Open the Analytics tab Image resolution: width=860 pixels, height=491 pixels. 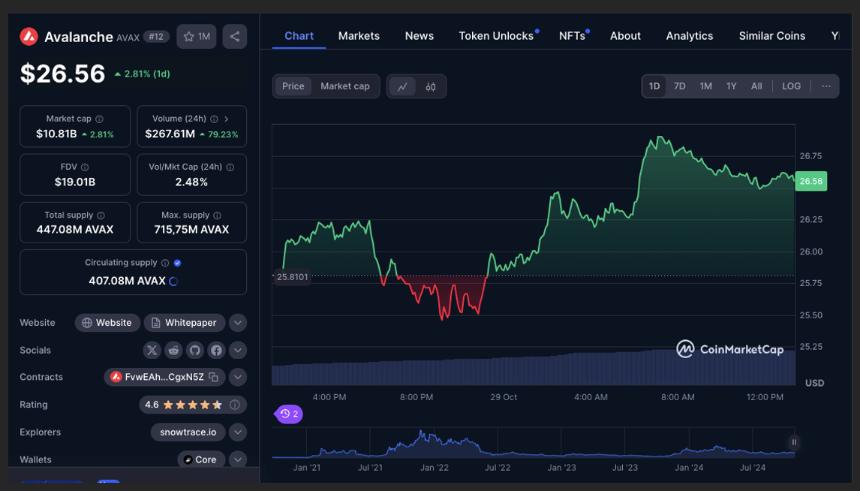689,36
